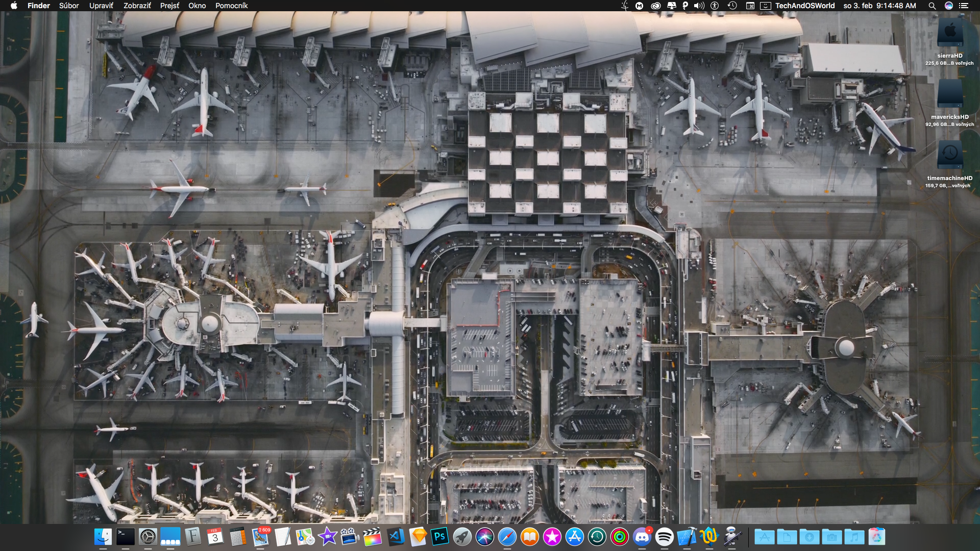Open Sketch app in the dock
The image size is (980, 551).
(418, 537)
